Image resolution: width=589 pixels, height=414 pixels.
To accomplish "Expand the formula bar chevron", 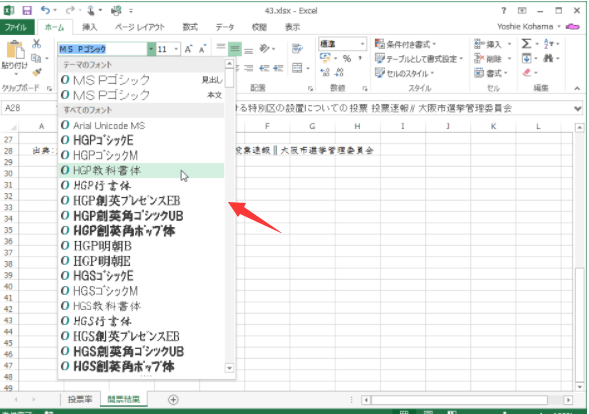I will point(578,109).
